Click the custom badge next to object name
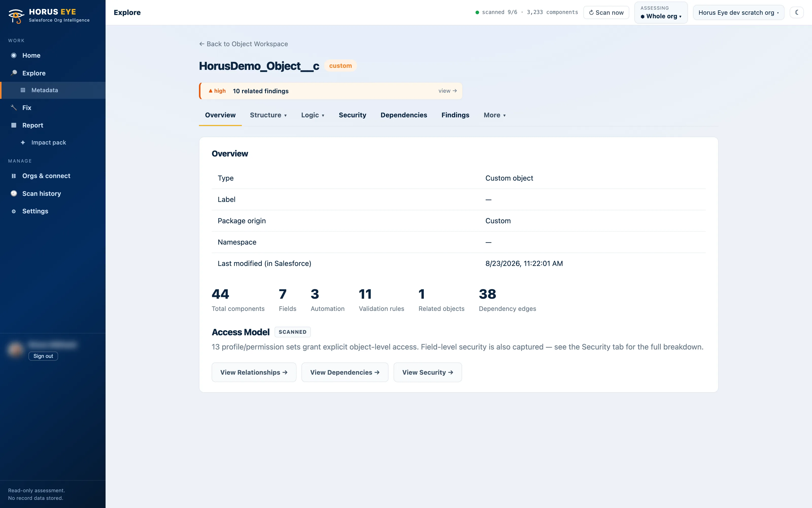The width and height of the screenshot is (812, 508). point(340,66)
